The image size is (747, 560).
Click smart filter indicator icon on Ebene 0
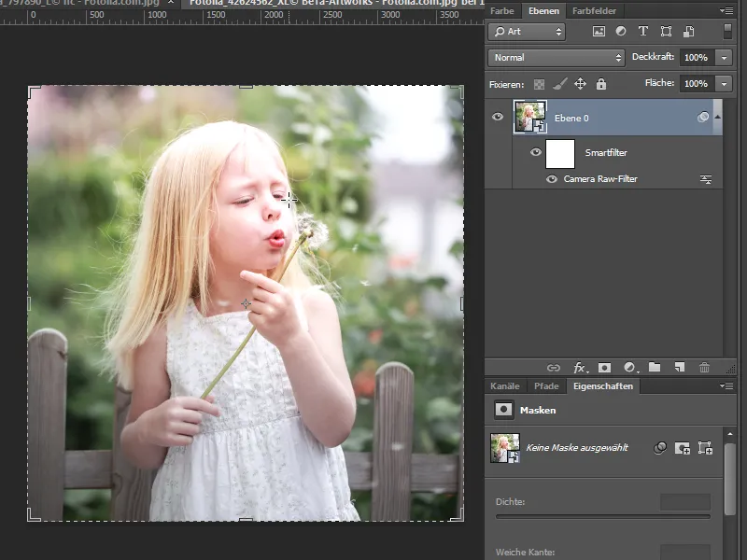click(703, 118)
